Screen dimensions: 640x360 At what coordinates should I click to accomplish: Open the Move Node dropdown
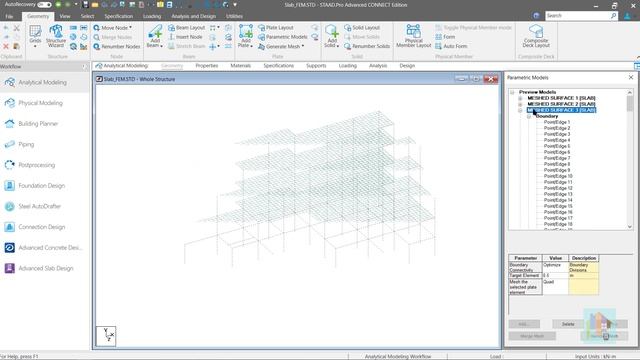[131, 28]
